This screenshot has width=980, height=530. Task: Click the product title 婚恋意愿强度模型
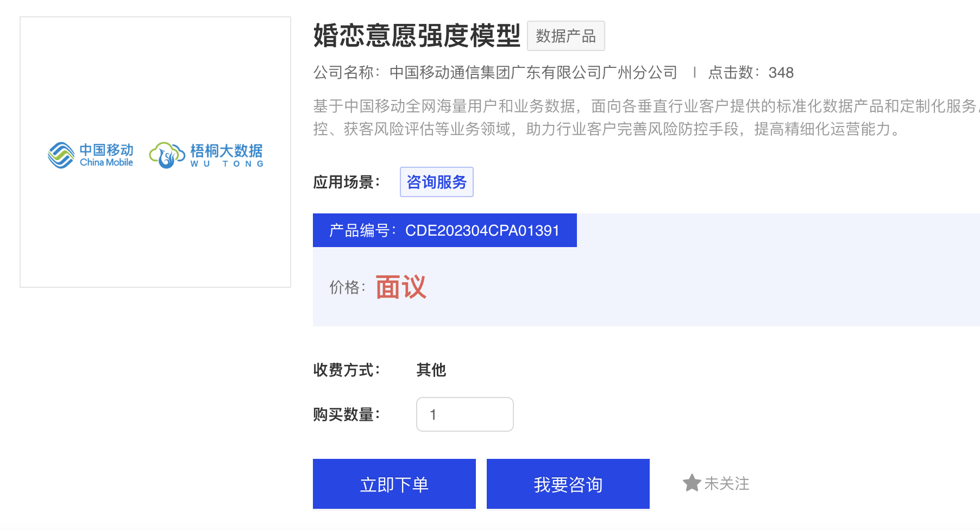[x=417, y=36]
